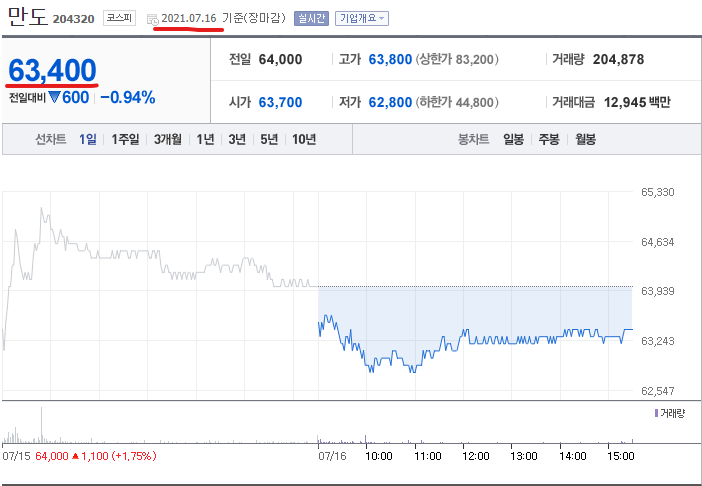This screenshot has width=702, height=486.
Task: Show the 3년 line chart
Action: coord(237,139)
